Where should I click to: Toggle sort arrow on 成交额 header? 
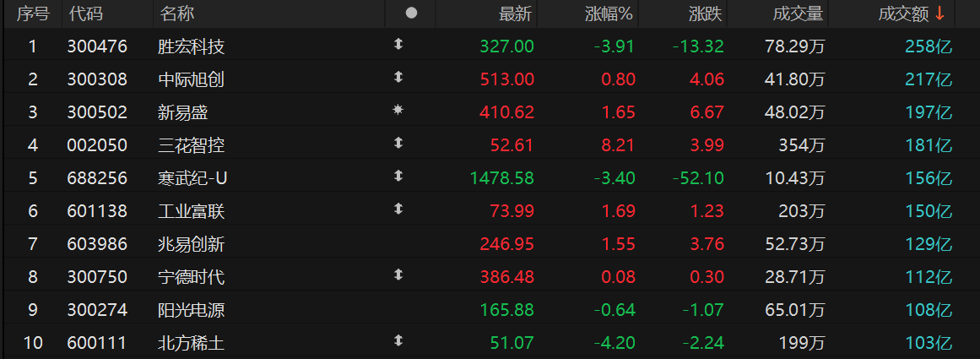click(x=939, y=14)
